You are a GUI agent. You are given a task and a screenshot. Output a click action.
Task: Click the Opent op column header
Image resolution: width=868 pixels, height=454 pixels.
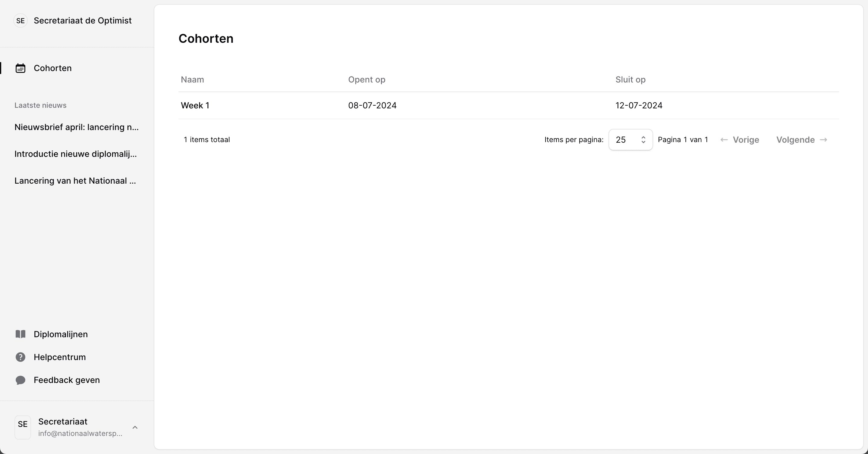click(x=366, y=80)
